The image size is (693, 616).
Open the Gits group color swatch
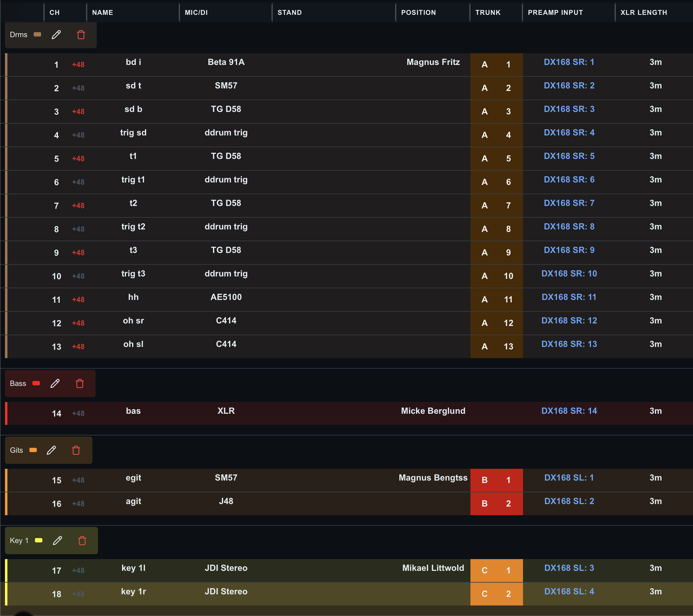pyautogui.click(x=33, y=450)
